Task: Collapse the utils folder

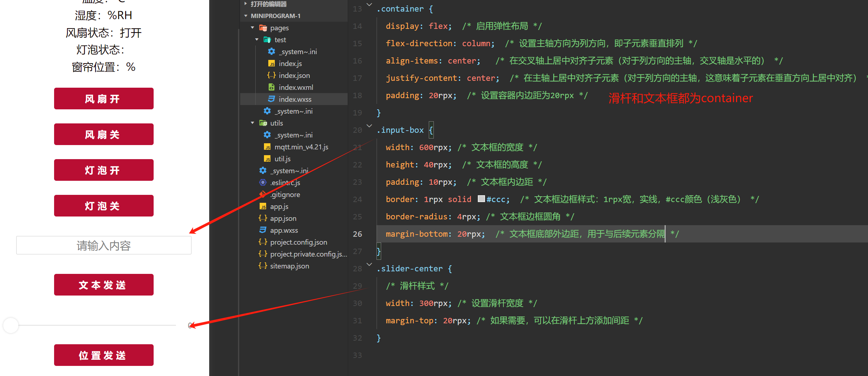Action: point(252,123)
